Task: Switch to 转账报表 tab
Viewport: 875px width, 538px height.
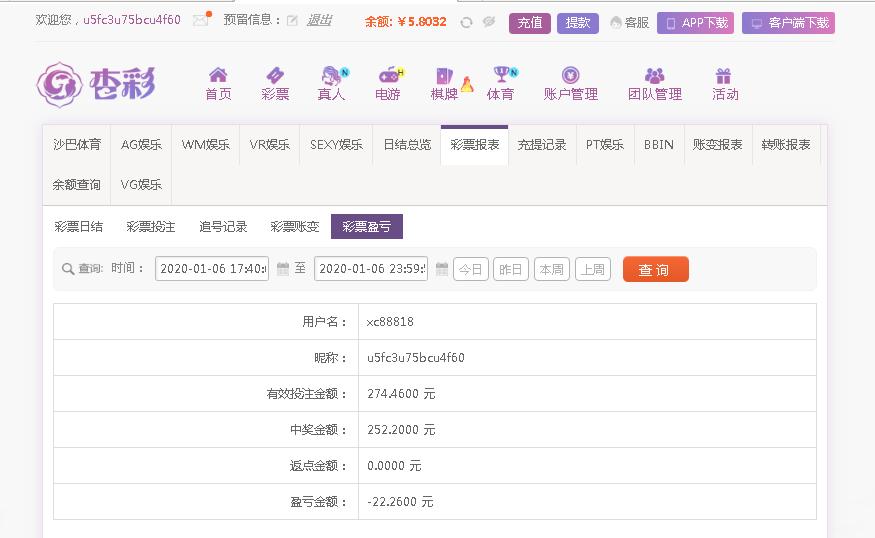Action: point(786,145)
